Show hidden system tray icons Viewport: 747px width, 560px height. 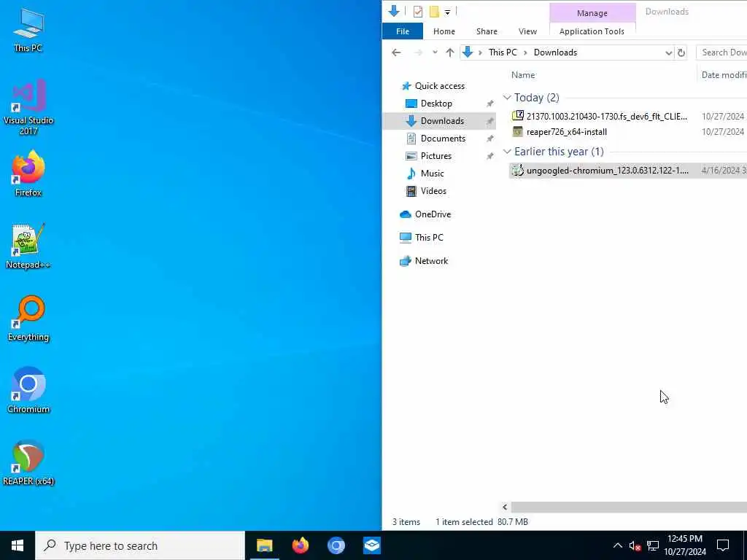[617, 545]
